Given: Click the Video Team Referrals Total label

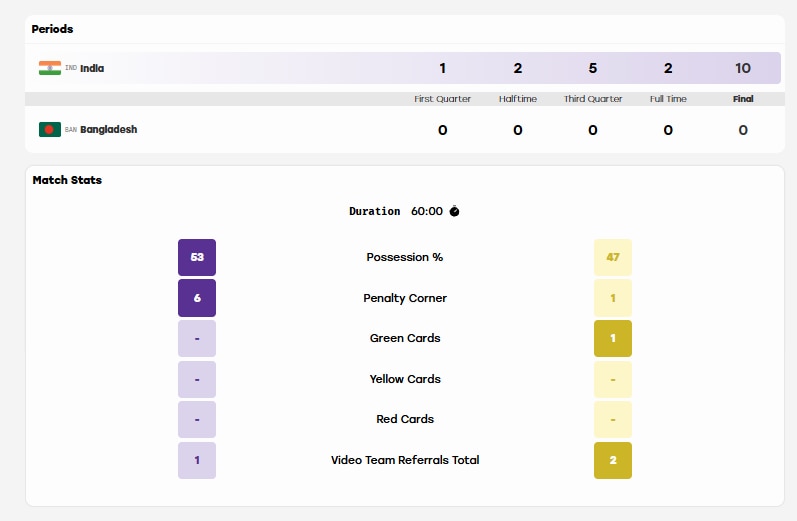Looking at the screenshot, I should (405, 460).
